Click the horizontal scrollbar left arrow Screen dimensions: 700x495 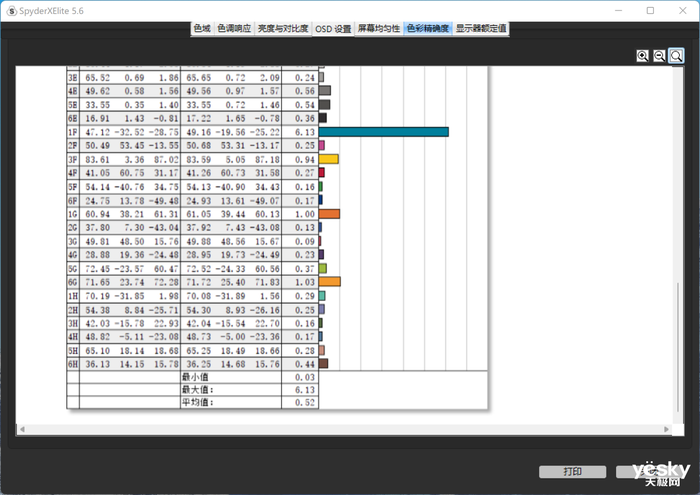coord(22,429)
